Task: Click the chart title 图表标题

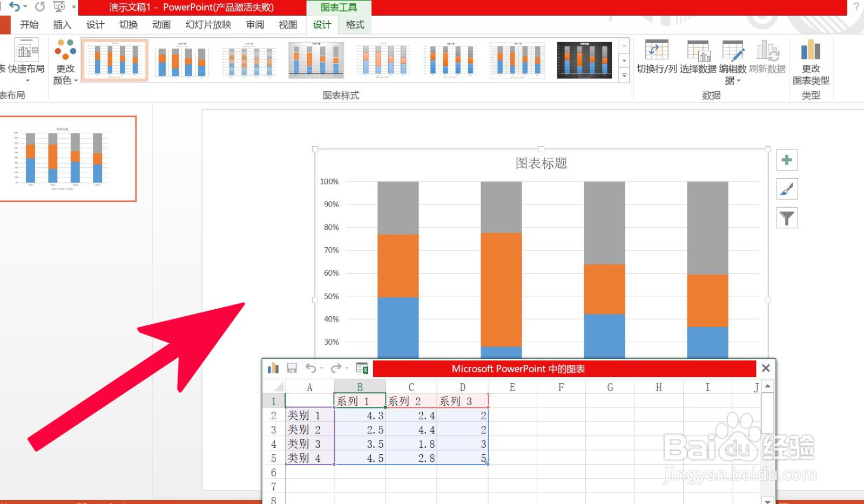Action: [541, 164]
